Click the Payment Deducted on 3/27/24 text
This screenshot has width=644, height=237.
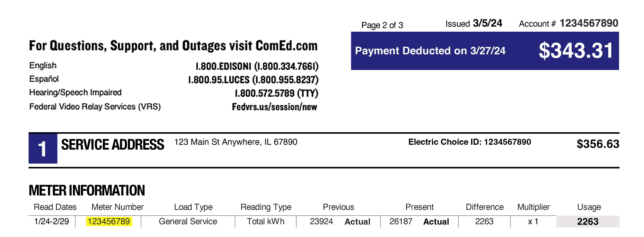pos(430,51)
